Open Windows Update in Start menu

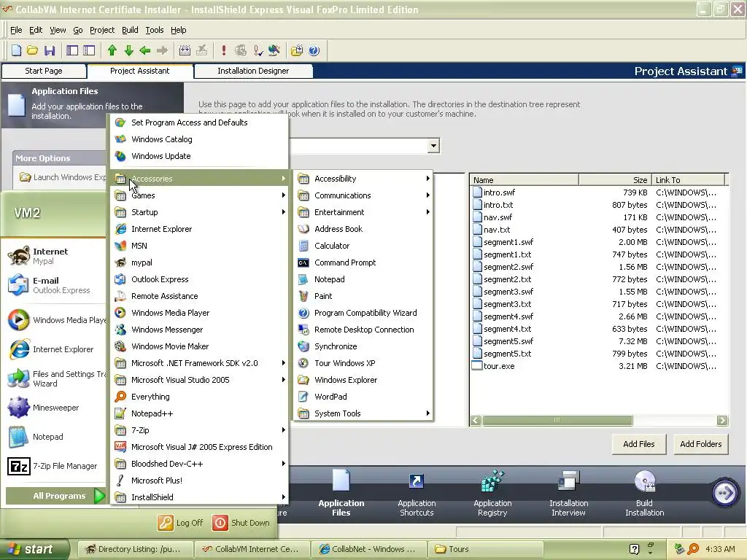click(x=200, y=156)
